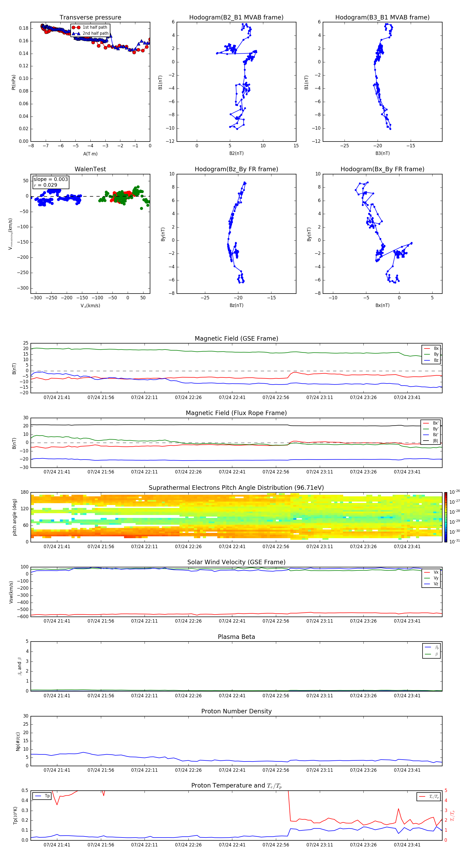Click 'r = 0.029' annotation text

(x=45, y=185)
